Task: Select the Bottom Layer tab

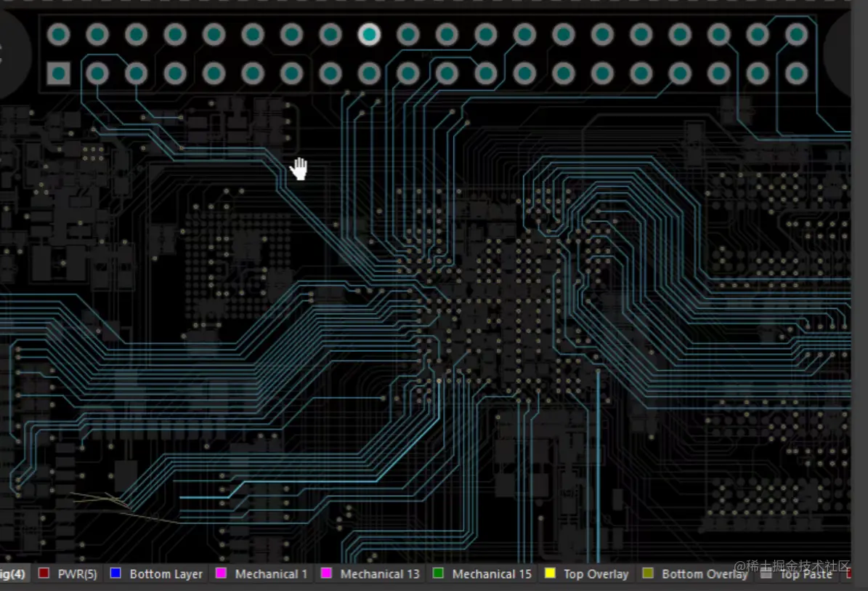Action: 157,574
